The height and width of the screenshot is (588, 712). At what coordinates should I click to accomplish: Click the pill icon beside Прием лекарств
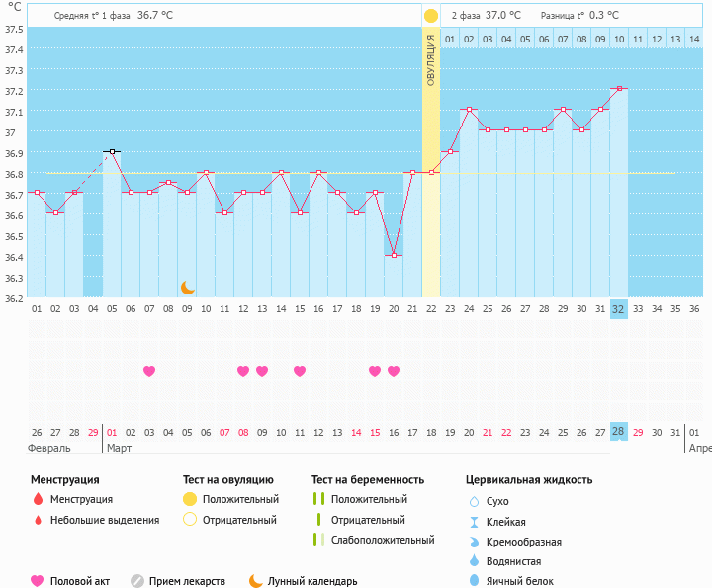pyautogui.click(x=137, y=581)
